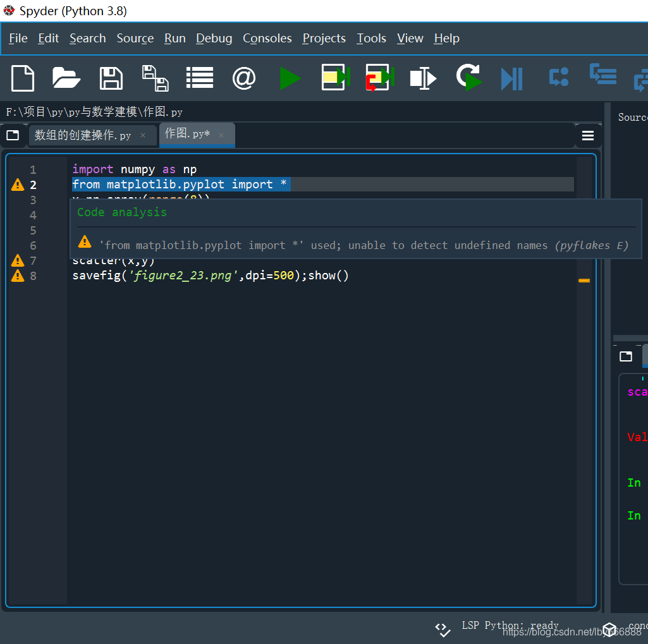Open the Edit menu
This screenshot has width=648, height=644.
pos(48,39)
